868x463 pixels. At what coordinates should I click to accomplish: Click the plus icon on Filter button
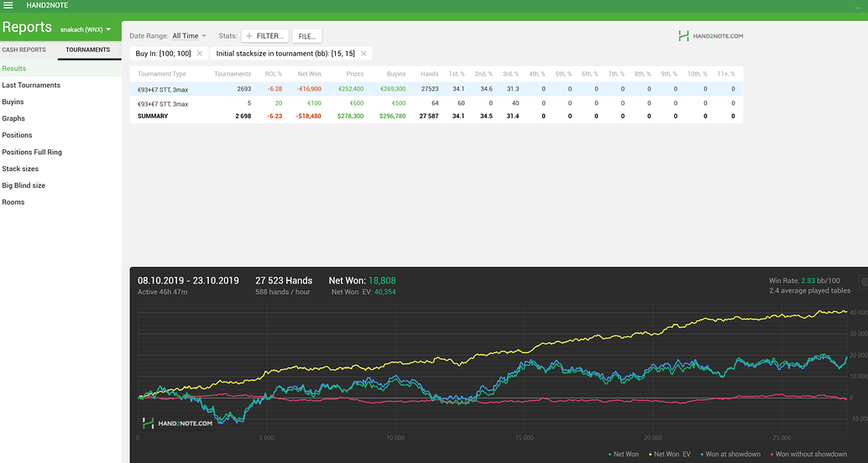pyautogui.click(x=249, y=36)
